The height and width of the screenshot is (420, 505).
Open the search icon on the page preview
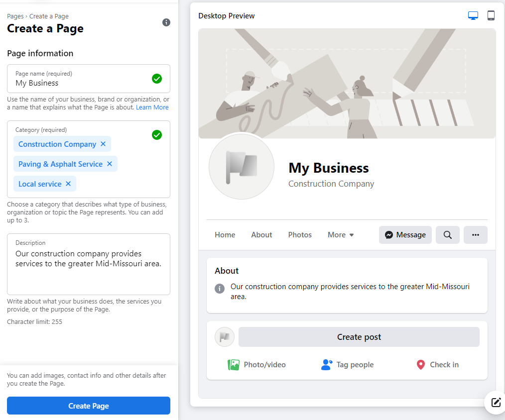(x=447, y=234)
